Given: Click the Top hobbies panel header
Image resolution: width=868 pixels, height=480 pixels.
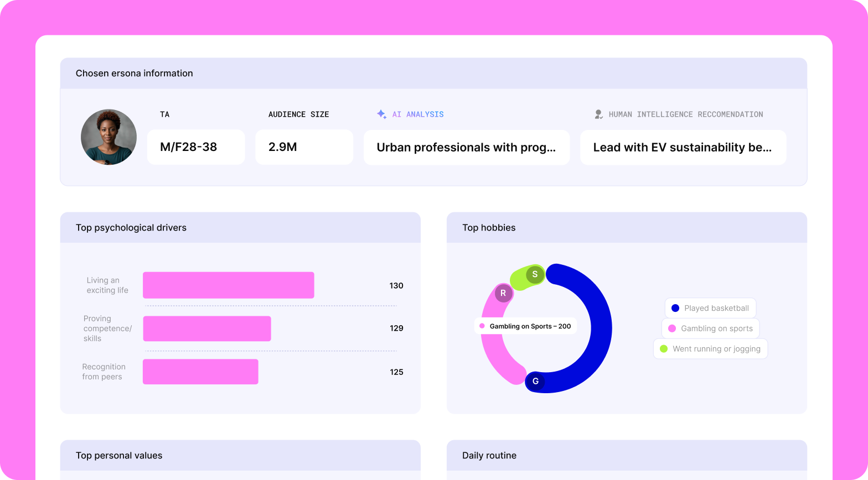Looking at the screenshot, I should (x=627, y=227).
